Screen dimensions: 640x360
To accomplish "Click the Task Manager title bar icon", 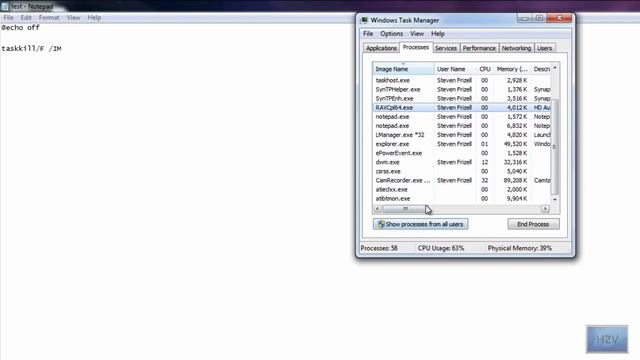I will pos(364,20).
